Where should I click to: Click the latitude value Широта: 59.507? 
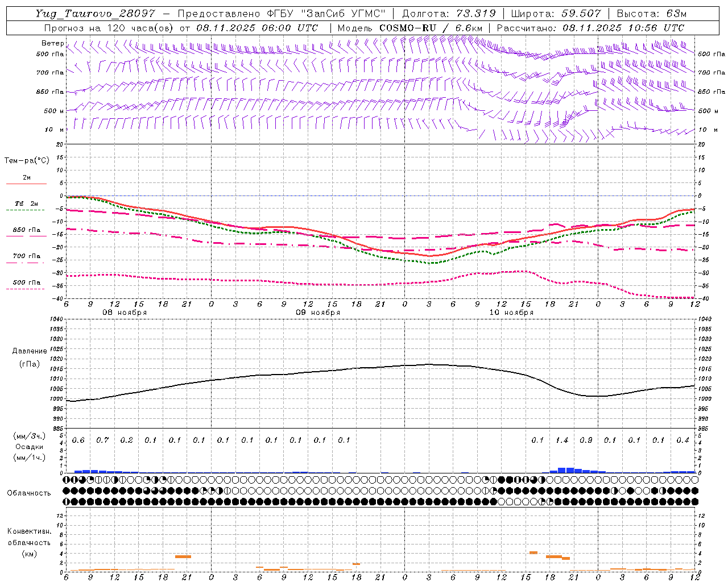coord(556,14)
